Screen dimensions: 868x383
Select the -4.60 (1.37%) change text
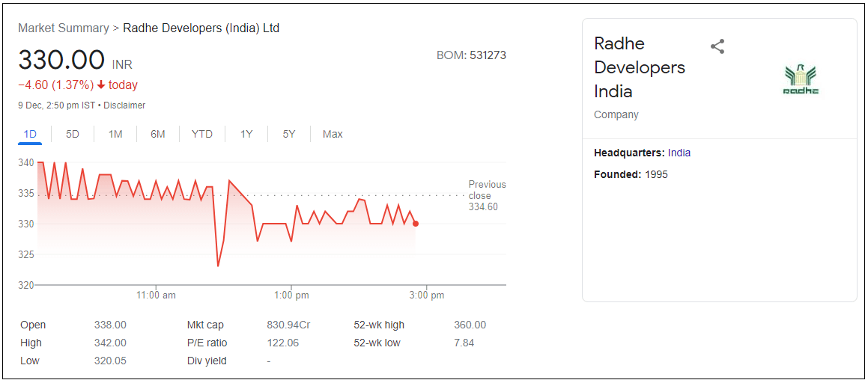coord(56,85)
